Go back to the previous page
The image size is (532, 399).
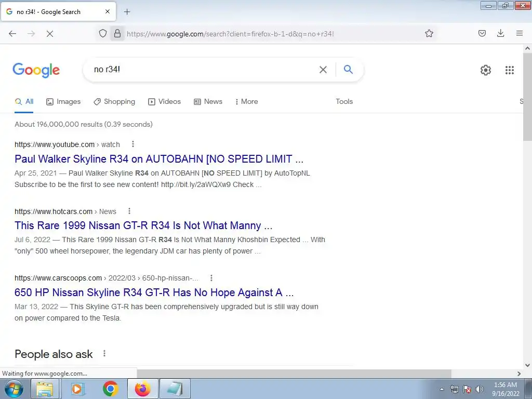[x=12, y=34]
